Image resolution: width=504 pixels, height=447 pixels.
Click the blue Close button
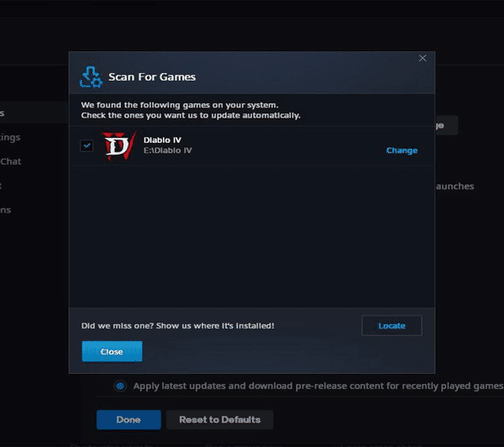112,351
